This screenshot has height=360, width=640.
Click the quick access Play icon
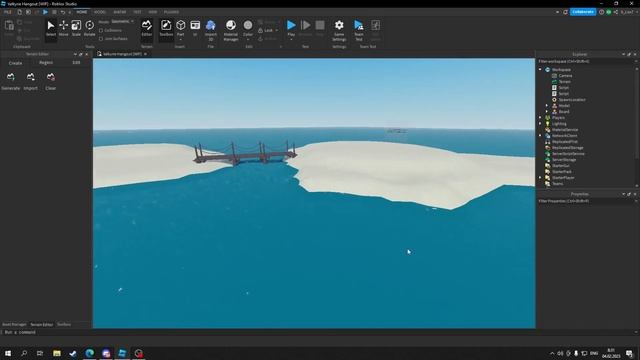(x=45, y=12)
